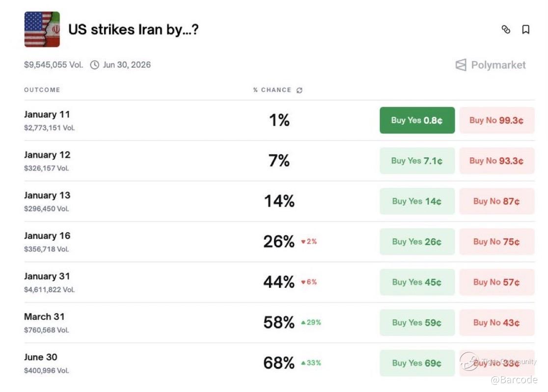Buy No at 75¢ for January 16

tap(496, 242)
